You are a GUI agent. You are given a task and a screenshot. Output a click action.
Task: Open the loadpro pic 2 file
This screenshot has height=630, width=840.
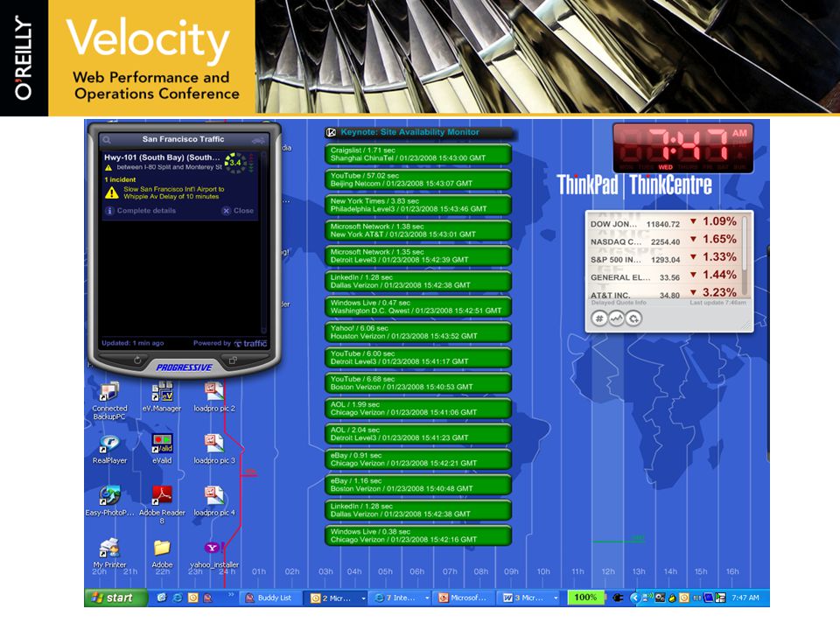coord(214,397)
